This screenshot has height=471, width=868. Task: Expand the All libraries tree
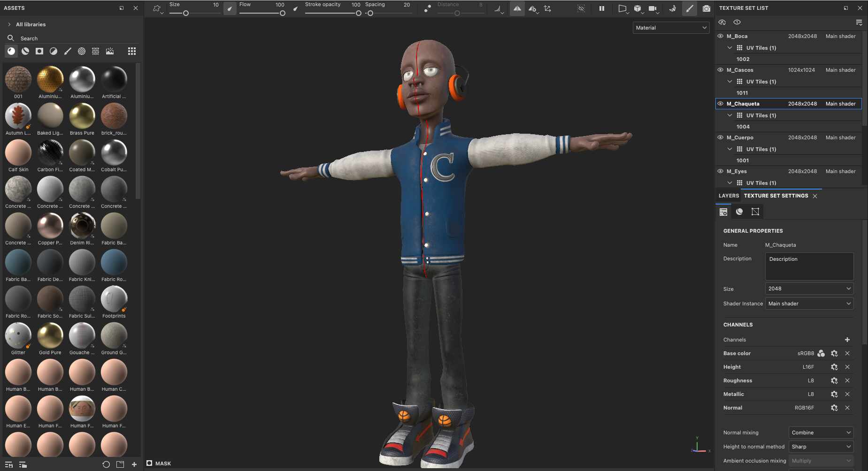coord(9,24)
